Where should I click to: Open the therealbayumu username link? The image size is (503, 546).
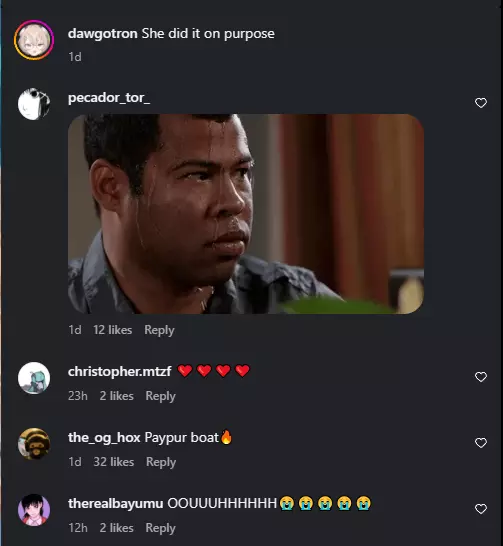116,504
